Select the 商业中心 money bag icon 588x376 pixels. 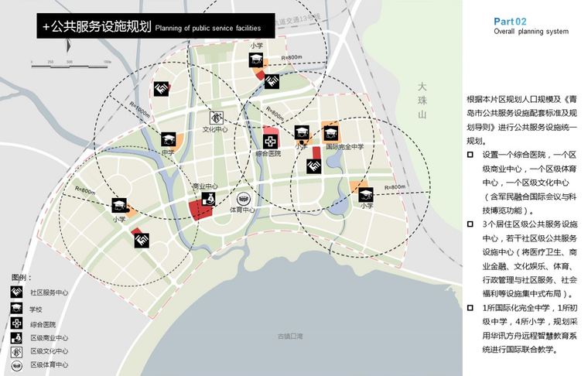coord(208,199)
